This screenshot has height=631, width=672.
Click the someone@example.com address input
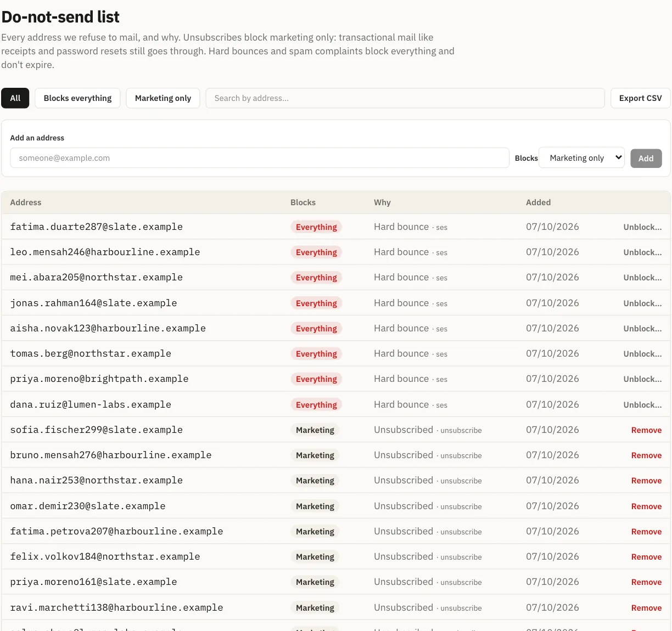pyautogui.click(x=260, y=158)
